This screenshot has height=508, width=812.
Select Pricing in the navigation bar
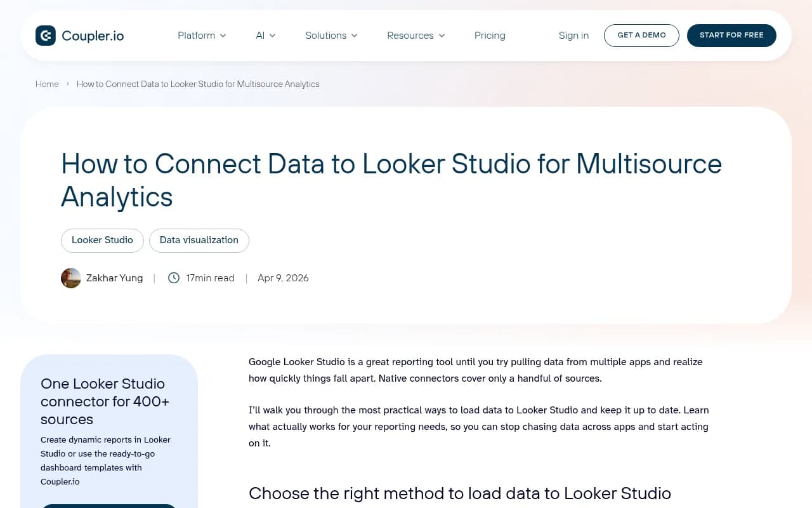pyautogui.click(x=489, y=36)
